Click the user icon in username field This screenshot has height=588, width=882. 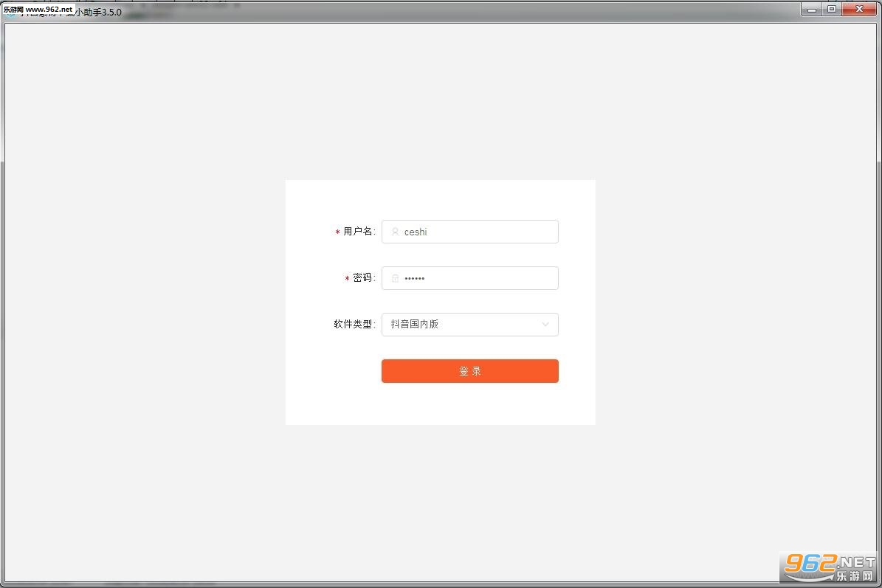click(x=395, y=232)
